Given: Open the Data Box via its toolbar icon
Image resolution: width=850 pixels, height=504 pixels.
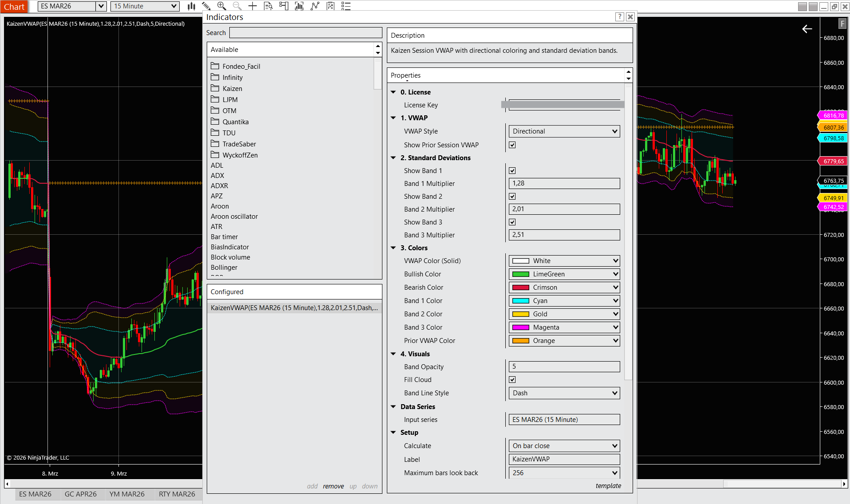Looking at the screenshot, I should (268, 6).
